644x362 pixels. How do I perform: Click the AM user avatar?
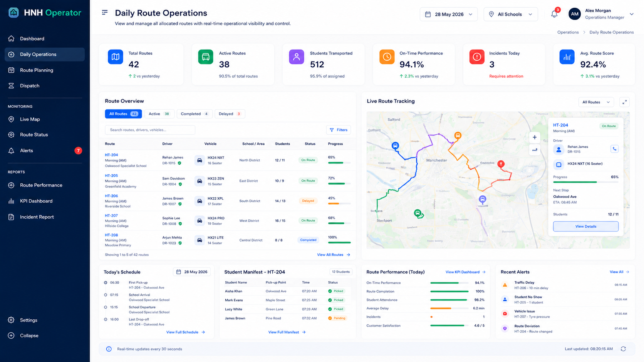click(x=574, y=14)
